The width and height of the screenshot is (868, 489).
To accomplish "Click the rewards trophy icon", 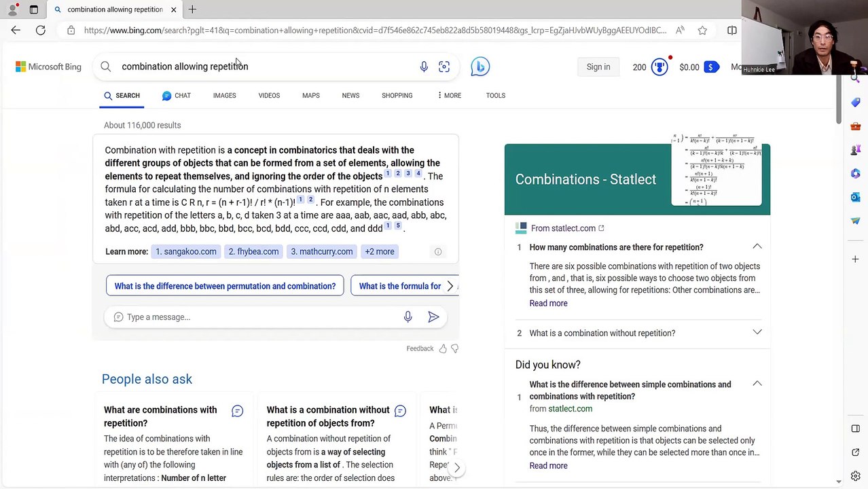I will coord(659,67).
